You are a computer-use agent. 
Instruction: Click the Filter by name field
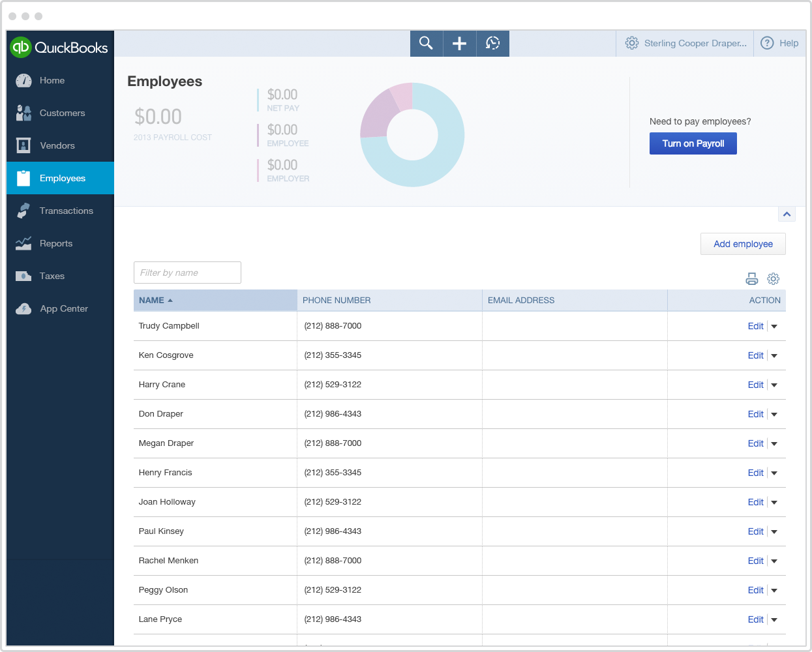click(187, 273)
